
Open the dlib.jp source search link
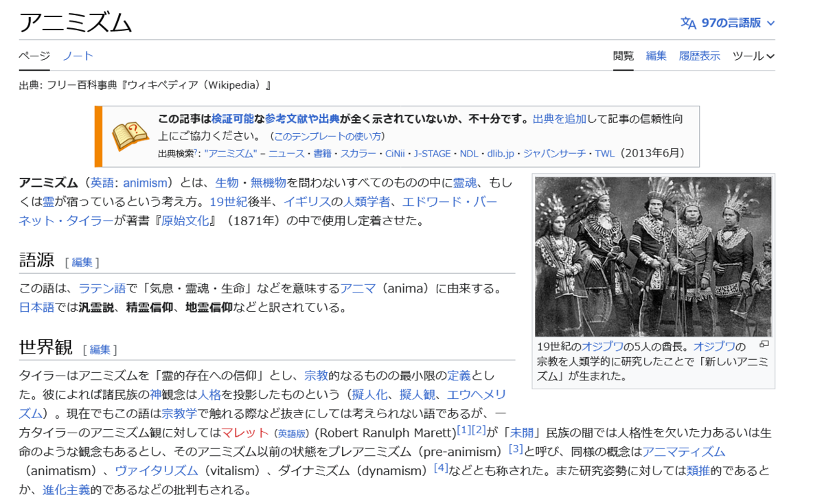tap(501, 154)
